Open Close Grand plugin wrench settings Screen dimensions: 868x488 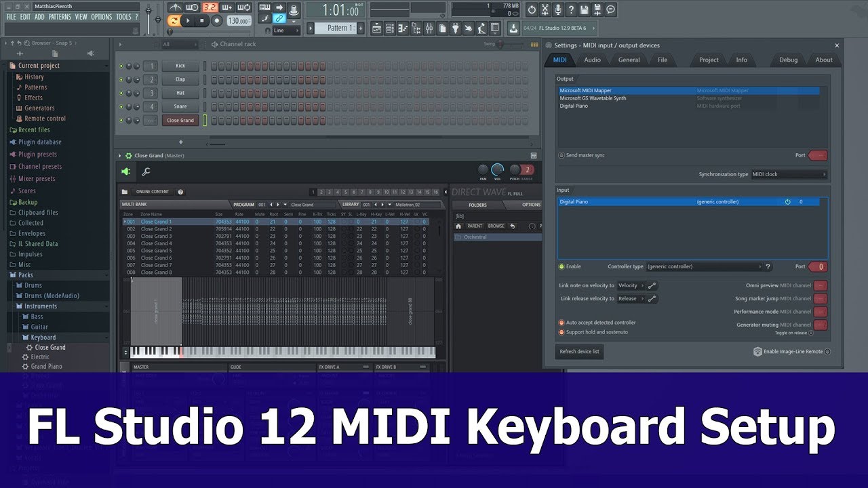(145, 172)
